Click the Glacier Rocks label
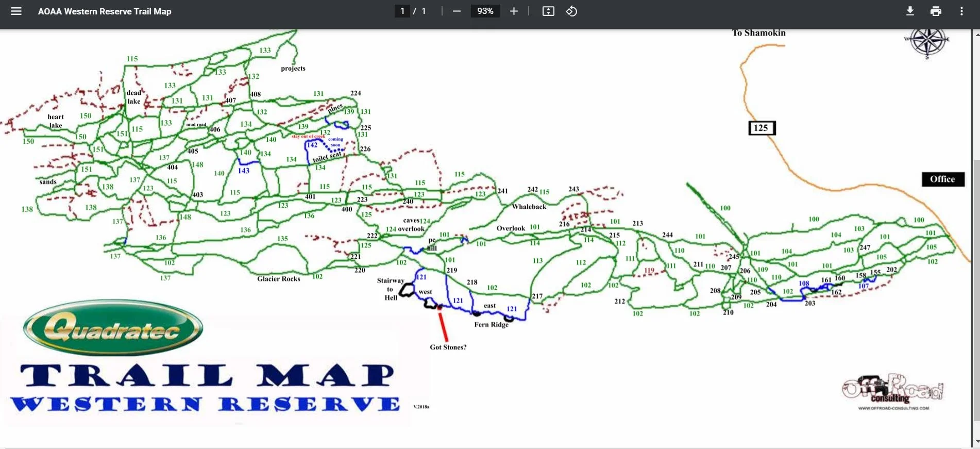This screenshot has width=980, height=449. tap(279, 279)
